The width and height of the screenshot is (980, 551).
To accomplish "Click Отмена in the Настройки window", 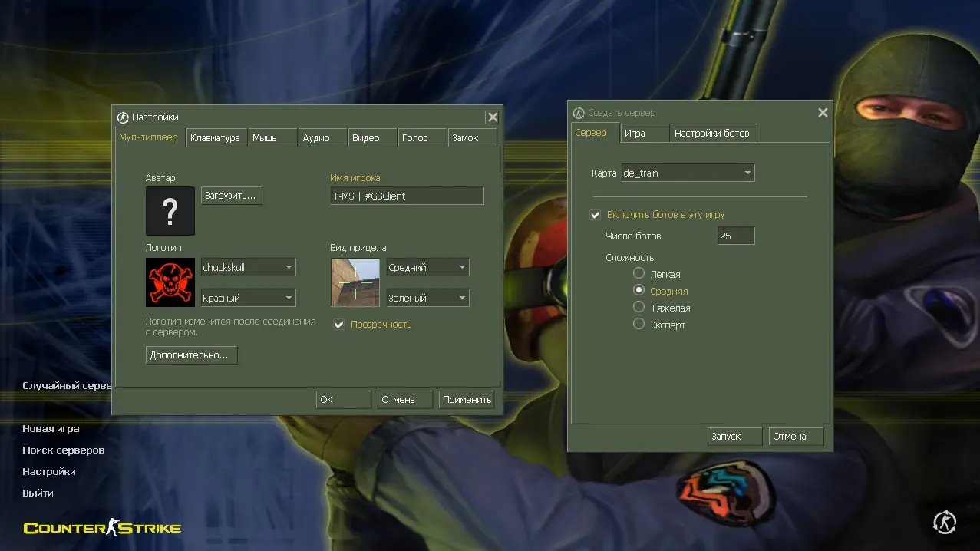I will pos(405,400).
